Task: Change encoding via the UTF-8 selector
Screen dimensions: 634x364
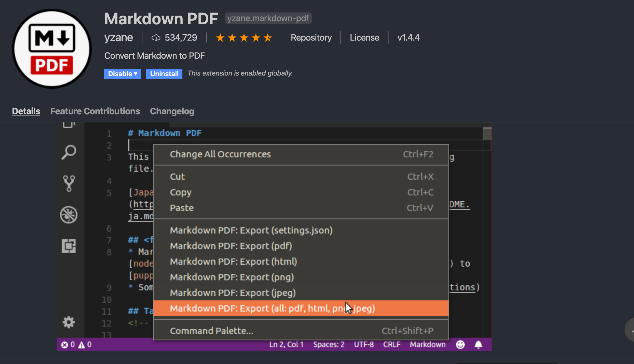Action: tap(364, 344)
